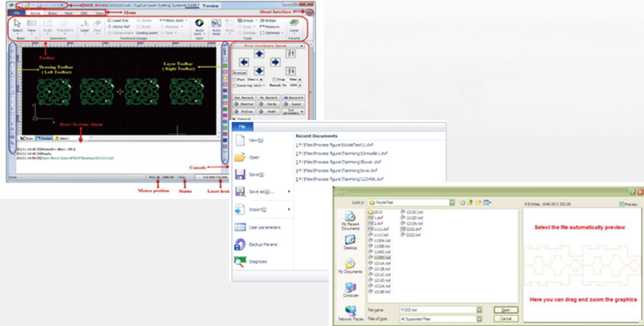Click the File name input field

pos(438,310)
